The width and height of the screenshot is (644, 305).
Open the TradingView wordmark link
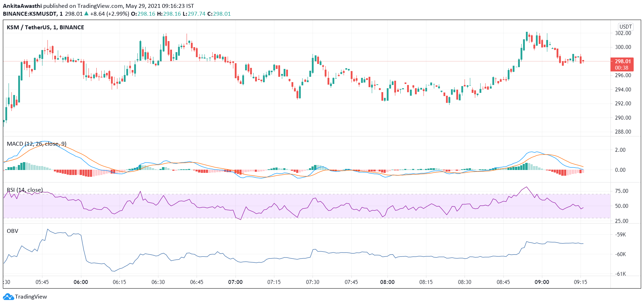(x=31, y=297)
